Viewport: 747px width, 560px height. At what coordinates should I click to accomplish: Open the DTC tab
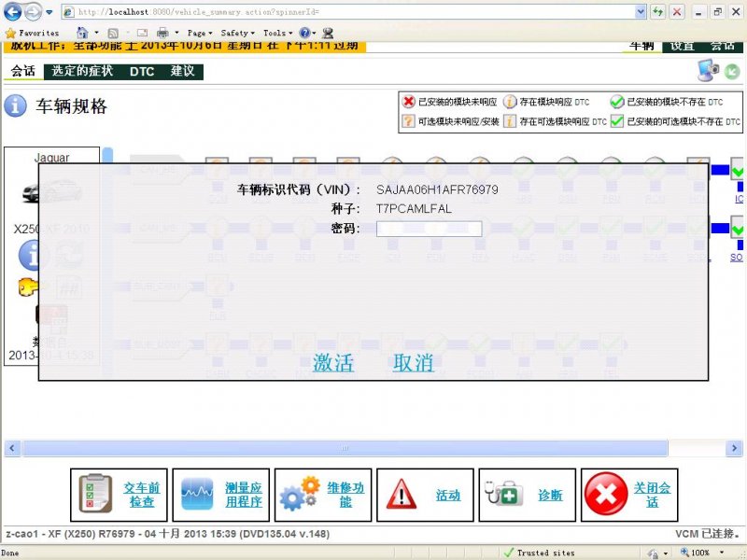tap(142, 72)
